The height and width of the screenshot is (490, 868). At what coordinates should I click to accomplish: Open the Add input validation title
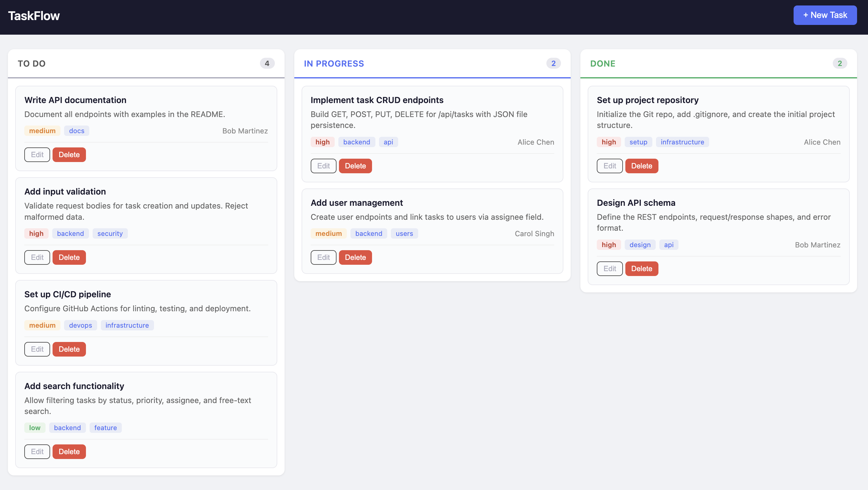click(x=65, y=192)
